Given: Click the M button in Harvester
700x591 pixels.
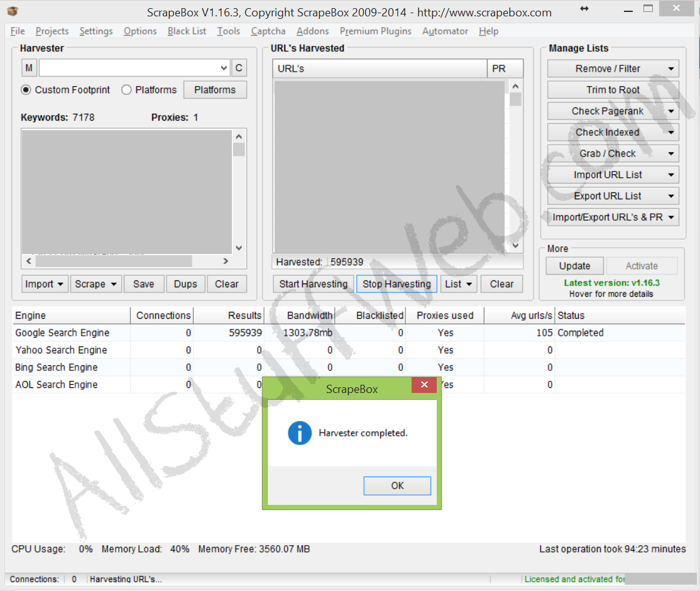Looking at the screenshot, I should [29, 68].
